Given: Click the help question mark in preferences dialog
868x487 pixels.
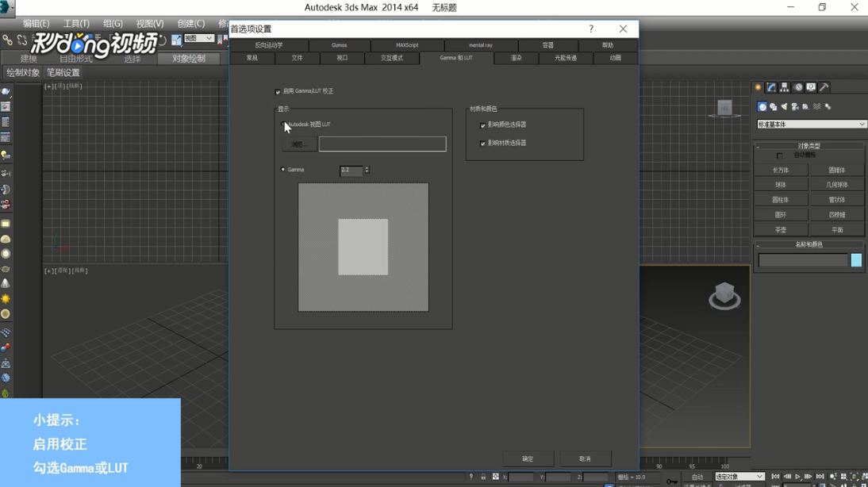Looking at the screenshot, I should tap(591, 29).
